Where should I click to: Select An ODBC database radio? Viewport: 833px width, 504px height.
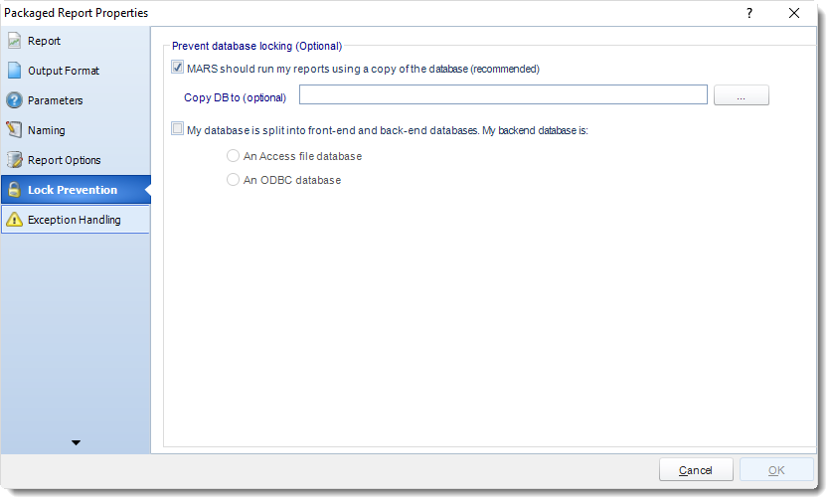(233, 180)
